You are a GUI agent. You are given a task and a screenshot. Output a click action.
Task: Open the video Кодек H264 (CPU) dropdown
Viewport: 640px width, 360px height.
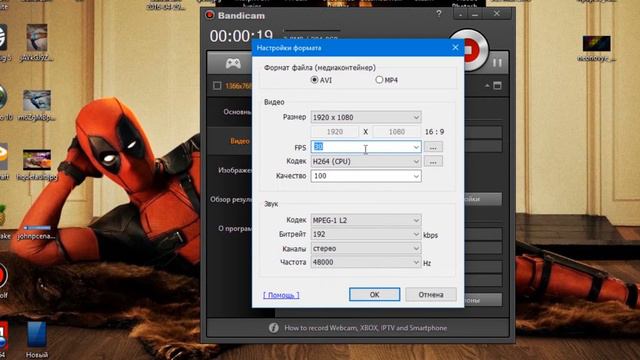tap(366, 162)
